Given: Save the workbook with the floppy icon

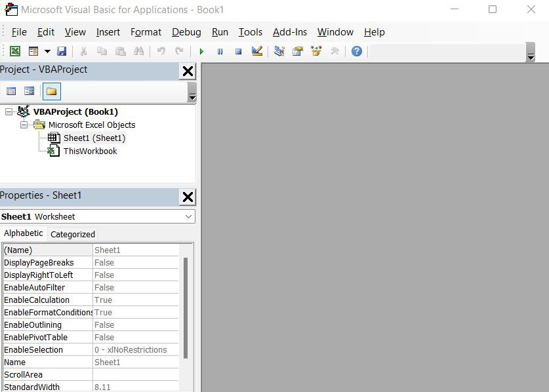Looking at the screenshot, I should [x=62, y=51].
